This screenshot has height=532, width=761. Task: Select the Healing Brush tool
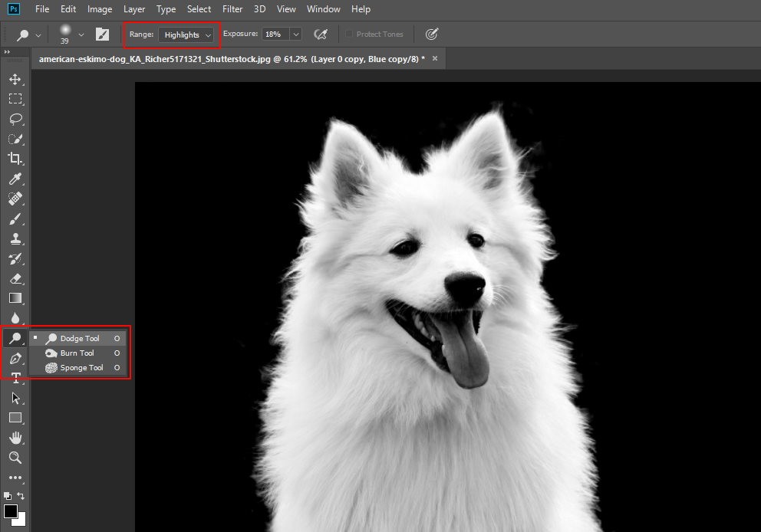click(x=15, y=199)
